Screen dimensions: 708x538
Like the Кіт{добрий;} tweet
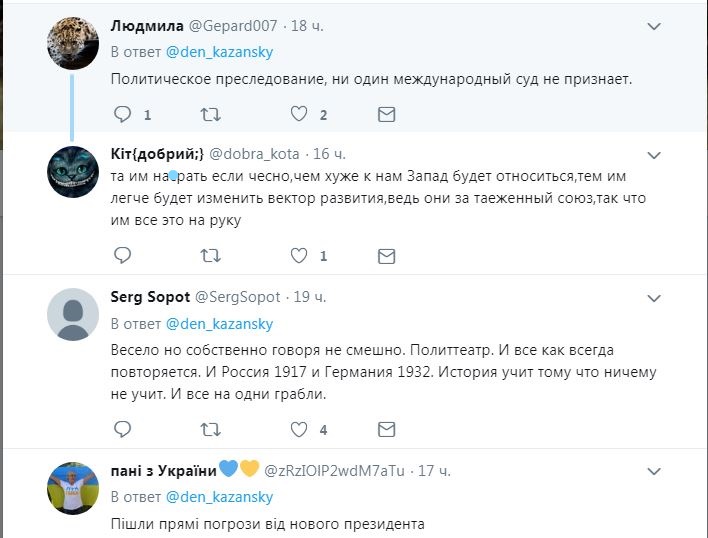pyautogui.click(x=298, y=256)
